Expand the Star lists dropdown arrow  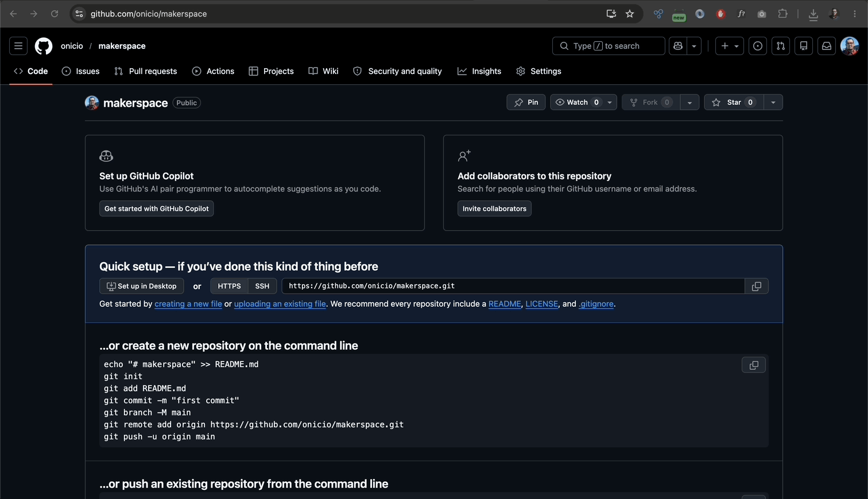[x=773, y=102]
